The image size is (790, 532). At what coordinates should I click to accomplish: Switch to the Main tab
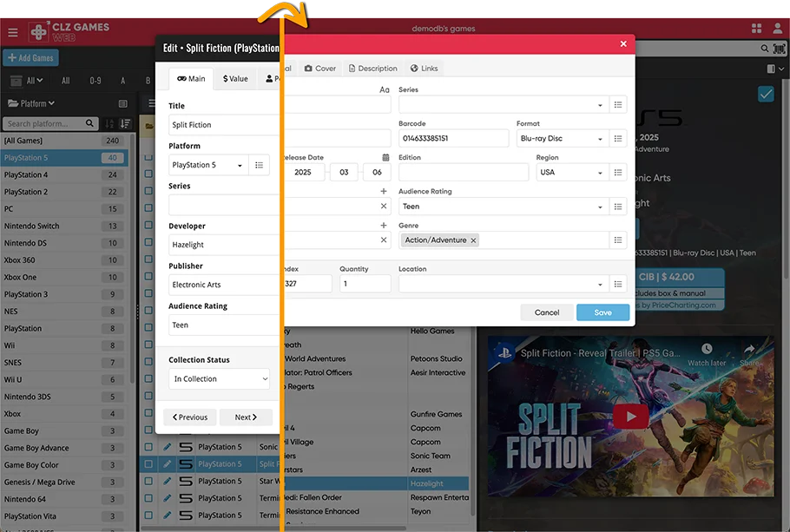click(191, 79)
